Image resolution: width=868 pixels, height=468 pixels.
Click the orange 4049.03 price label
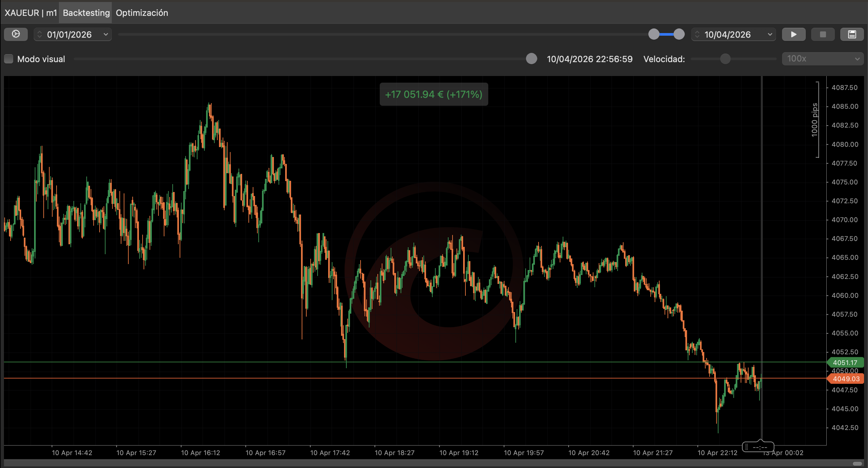pyautogui.click(x=846, y=378)
